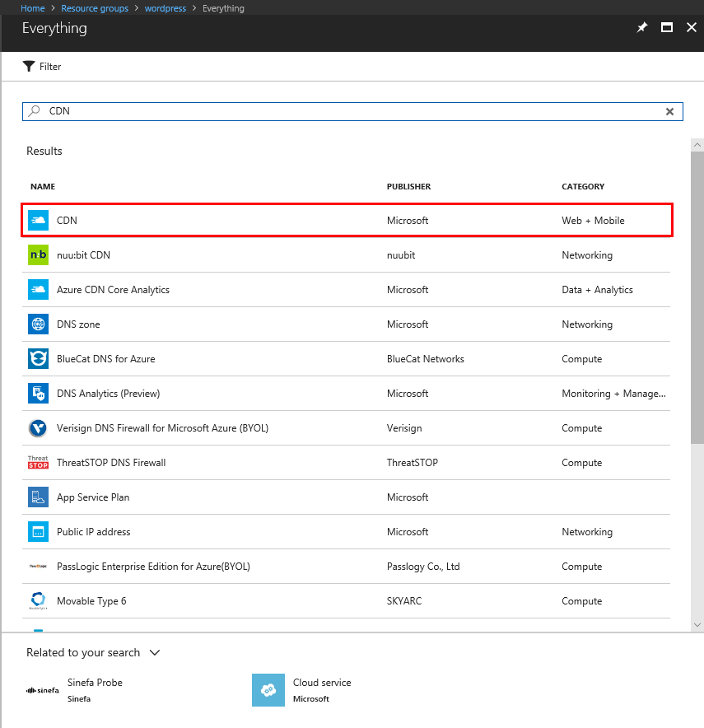
Task: Select the CDN result name
Action: coord(67,220)
